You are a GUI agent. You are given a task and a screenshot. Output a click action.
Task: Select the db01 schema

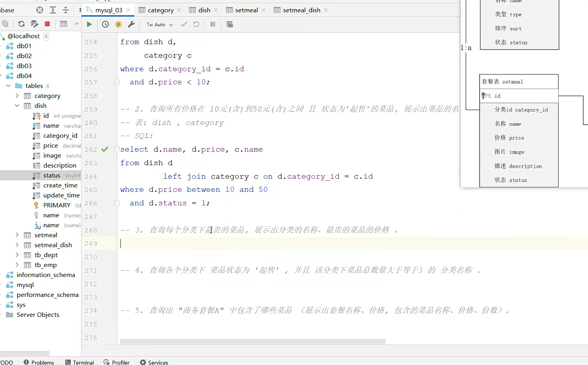[x=24, y=46]
